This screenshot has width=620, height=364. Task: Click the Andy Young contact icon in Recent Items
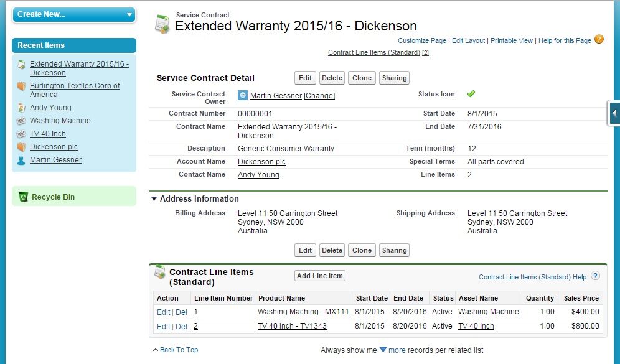[x=21, y=108]
